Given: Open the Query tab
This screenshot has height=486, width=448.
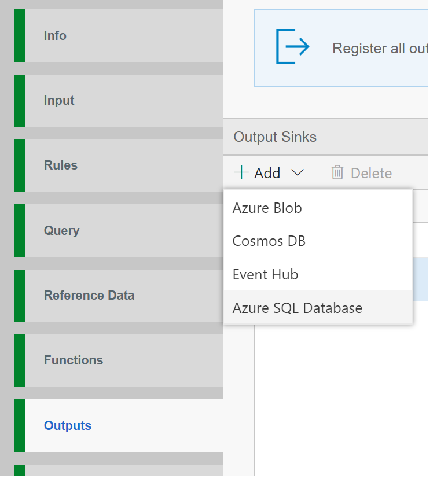Looking at the screenshot, I should [61, 230].
